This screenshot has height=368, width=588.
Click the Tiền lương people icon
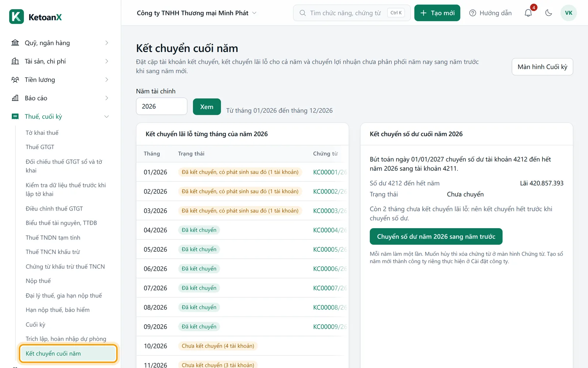click(x=15, y=79)
